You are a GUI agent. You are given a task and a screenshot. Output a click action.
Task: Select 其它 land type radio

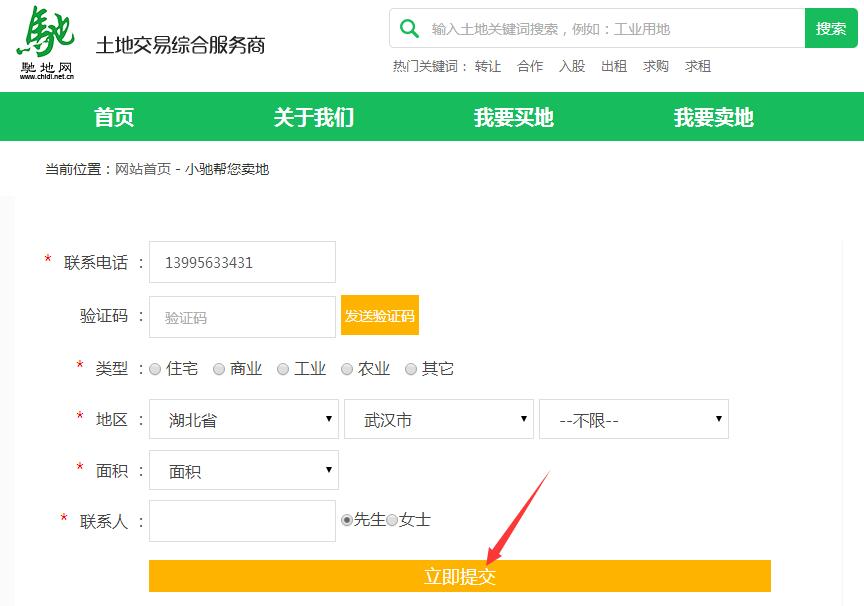[x=411, y=369]
